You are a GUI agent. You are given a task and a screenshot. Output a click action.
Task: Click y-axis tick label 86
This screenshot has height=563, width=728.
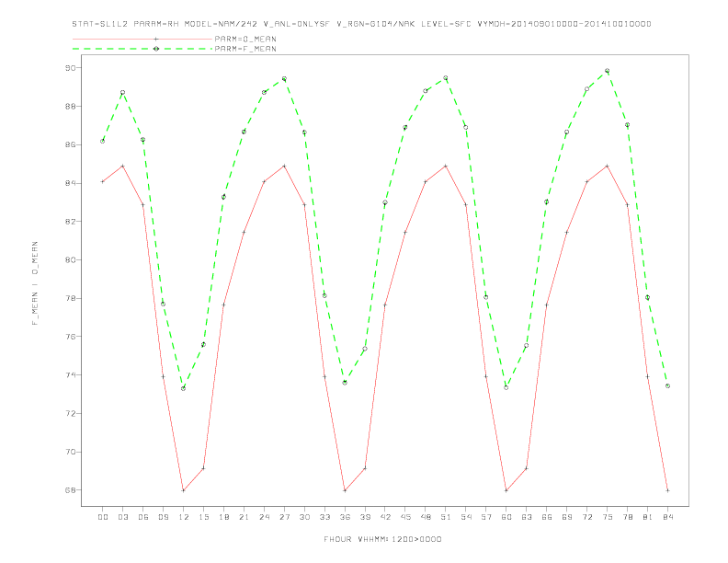point(70,145)
